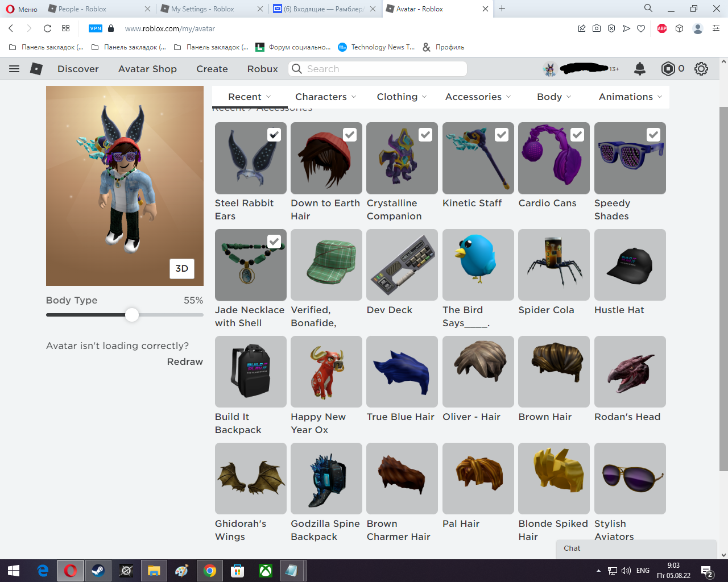
Task: Equip the Dev Deck accessory
Action: pos(402,265)
